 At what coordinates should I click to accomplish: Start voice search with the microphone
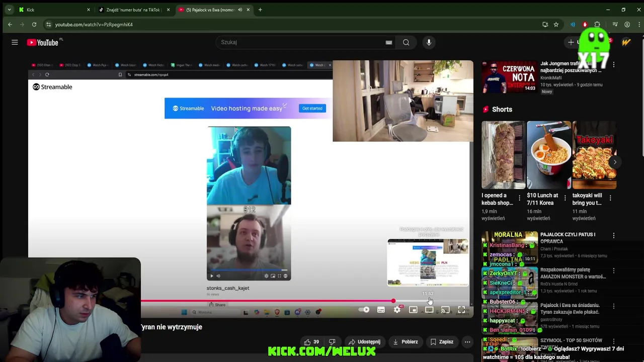pos(429,43)
